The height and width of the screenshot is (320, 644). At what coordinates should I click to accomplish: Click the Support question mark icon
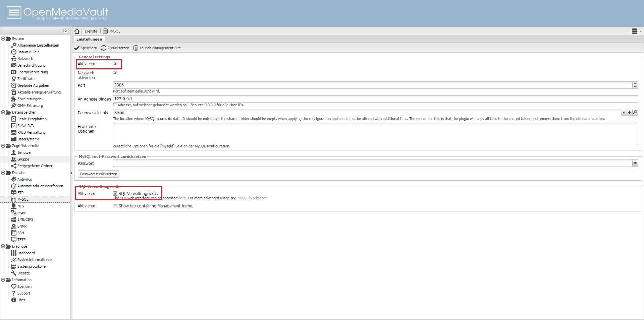[x=14, y=293]
